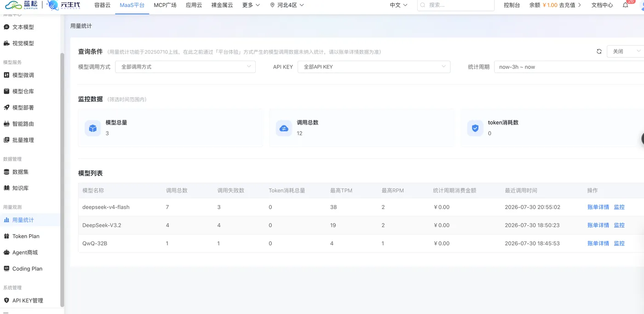644x314 pixels.
Task: Click 去充值 recharge link
Action: pyautogui.click(x=570, y=5)
